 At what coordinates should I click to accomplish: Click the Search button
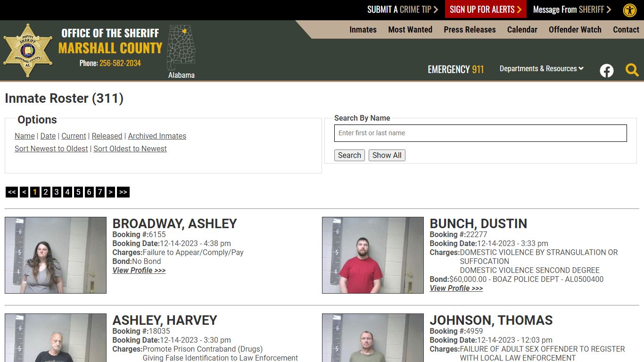tap(349, 155)
